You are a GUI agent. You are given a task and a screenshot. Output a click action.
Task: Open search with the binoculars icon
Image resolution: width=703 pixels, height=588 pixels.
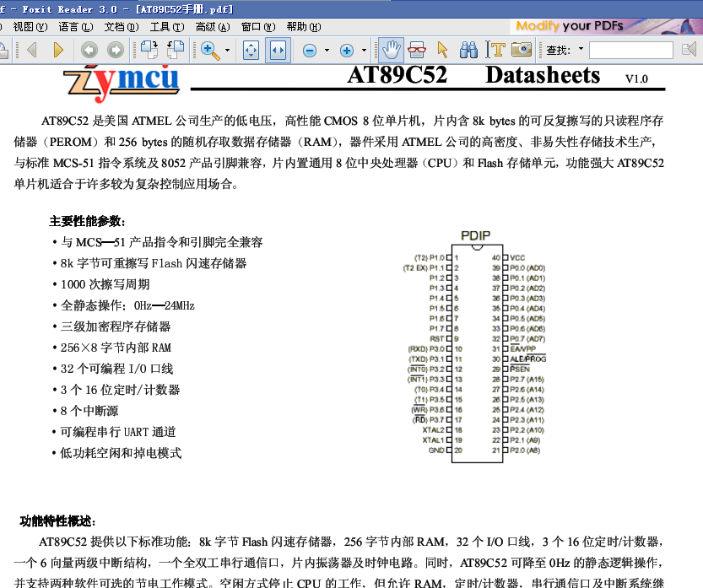click(468, 51)
